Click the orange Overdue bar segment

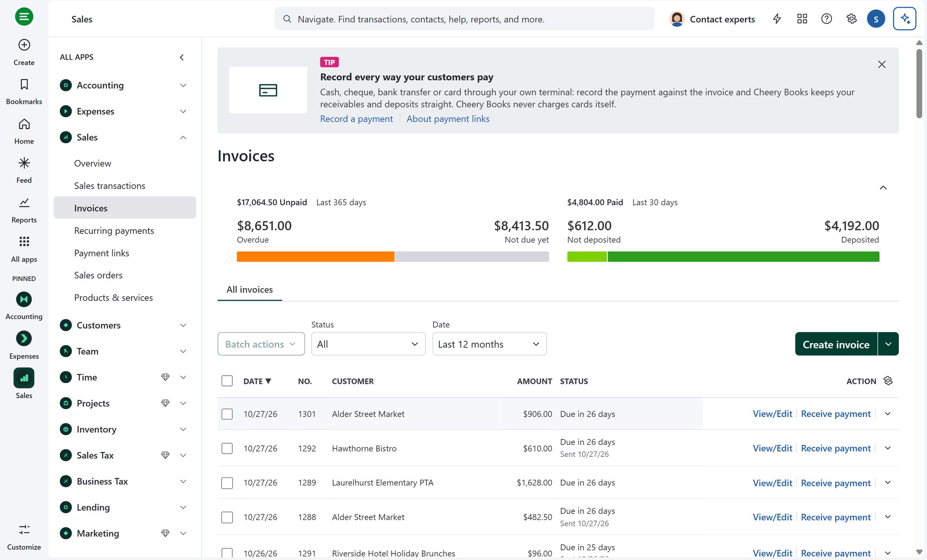(x=315, y=256)
